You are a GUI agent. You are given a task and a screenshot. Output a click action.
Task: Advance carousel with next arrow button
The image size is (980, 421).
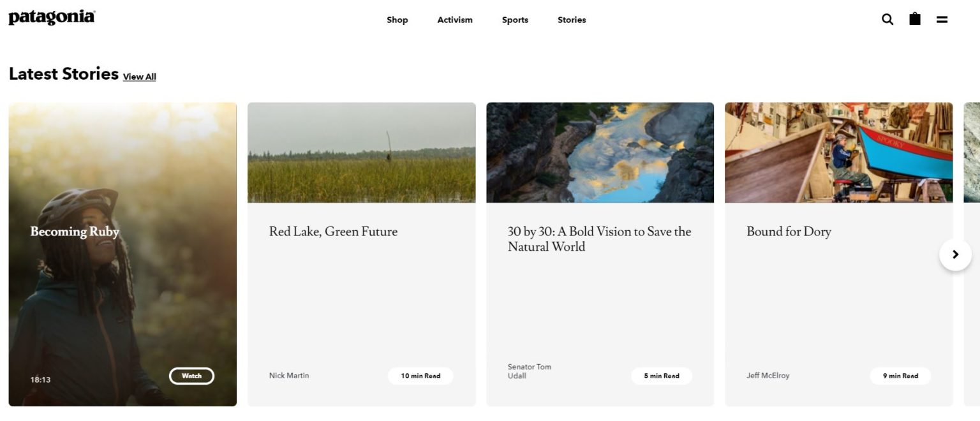point(955,255)
